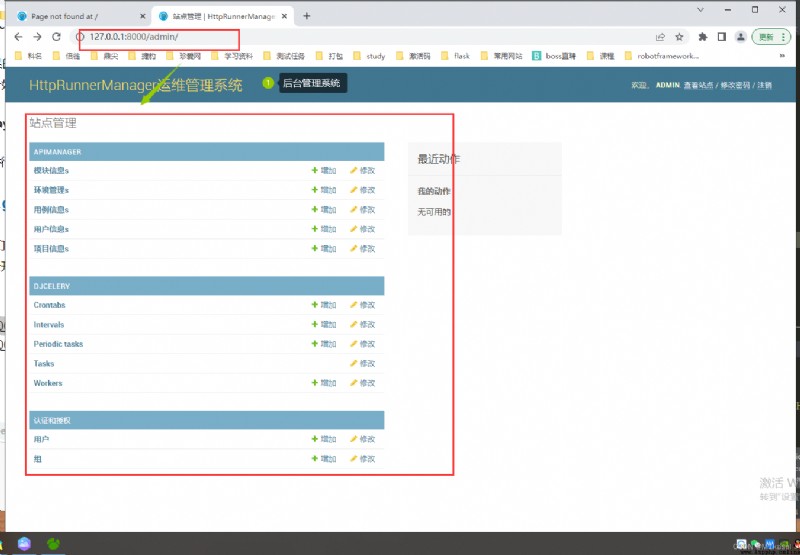
Task: Open the 用户信息s model list
Action: pyautogui.click(x=51, y=229)
